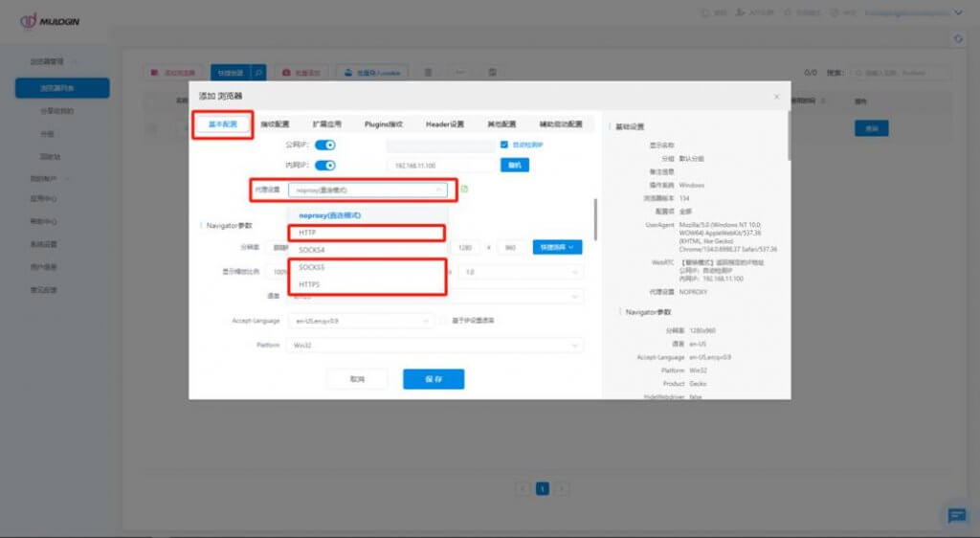The image size is (980, 538).
Task: Click the ellipsis more-options toolbar icon
Action: 460,72
